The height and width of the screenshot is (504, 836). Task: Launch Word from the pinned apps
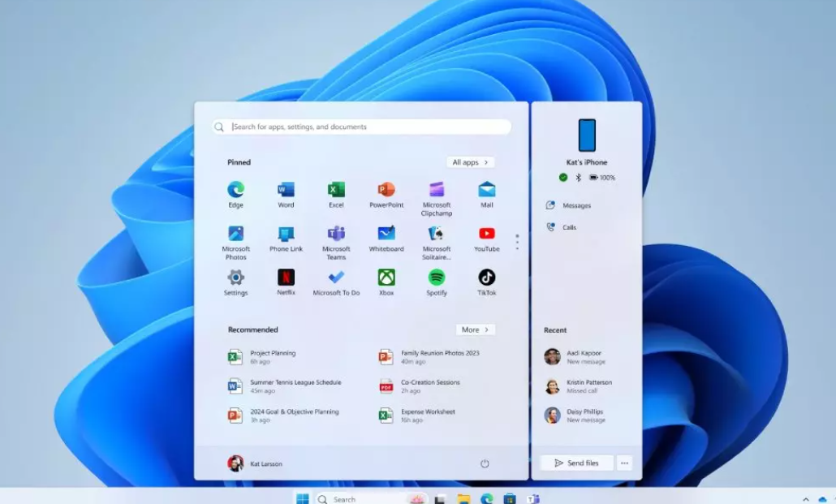(x=286, y=190)
